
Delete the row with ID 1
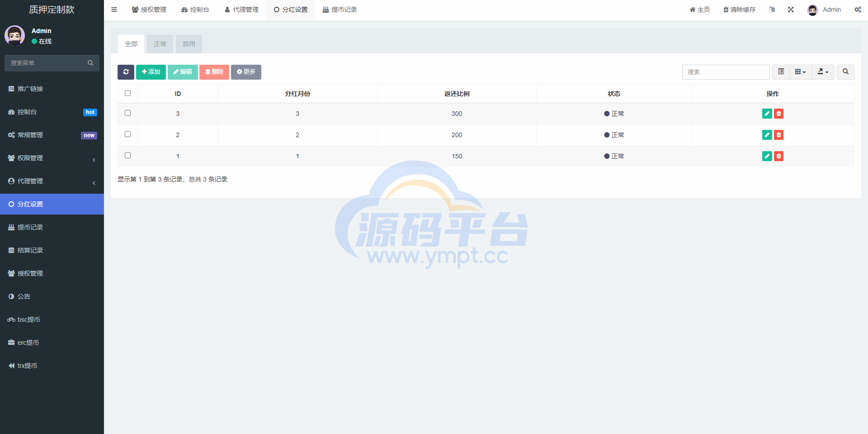(778, 156)
